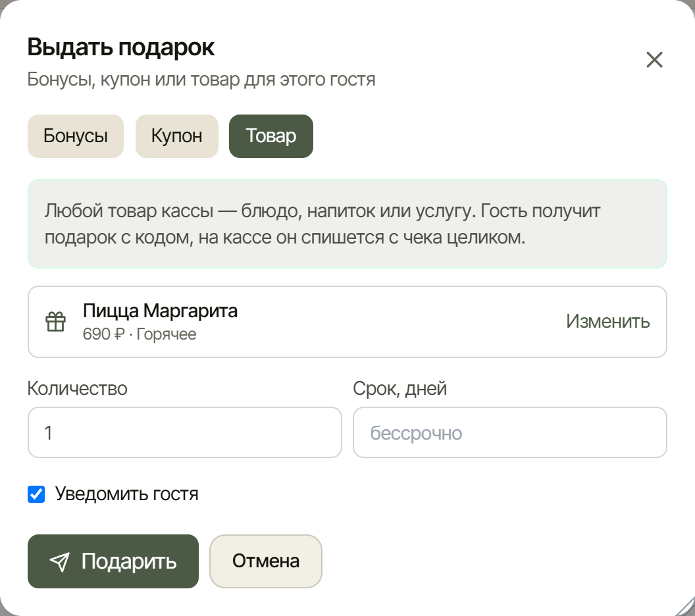Click the gift box icon beside Пицца Маргарита

click(56, 322)
